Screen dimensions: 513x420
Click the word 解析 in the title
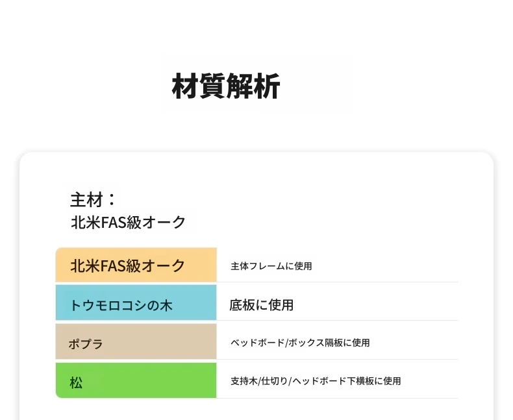pyautogui.click(x=253, y=87)
